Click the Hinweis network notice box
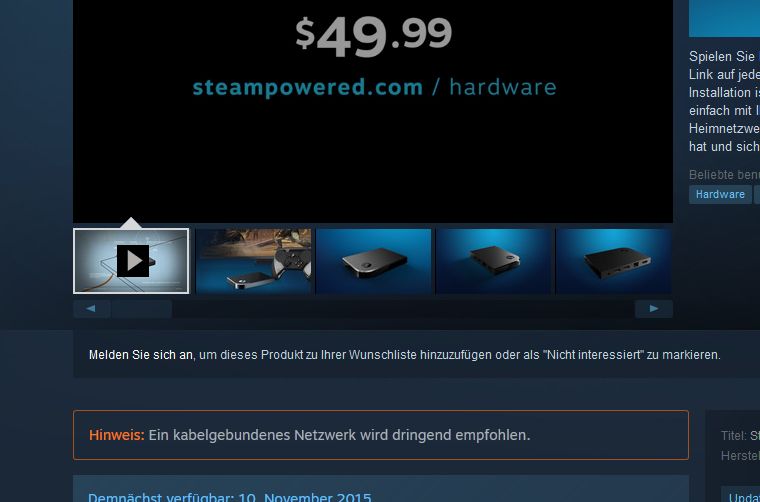760x502 pixels. pos(381,435)
